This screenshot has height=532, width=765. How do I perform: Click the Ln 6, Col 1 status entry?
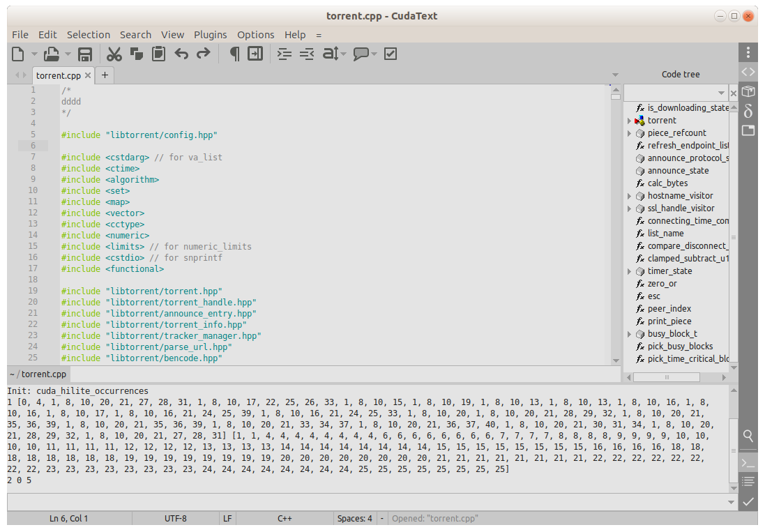point(69,518)
